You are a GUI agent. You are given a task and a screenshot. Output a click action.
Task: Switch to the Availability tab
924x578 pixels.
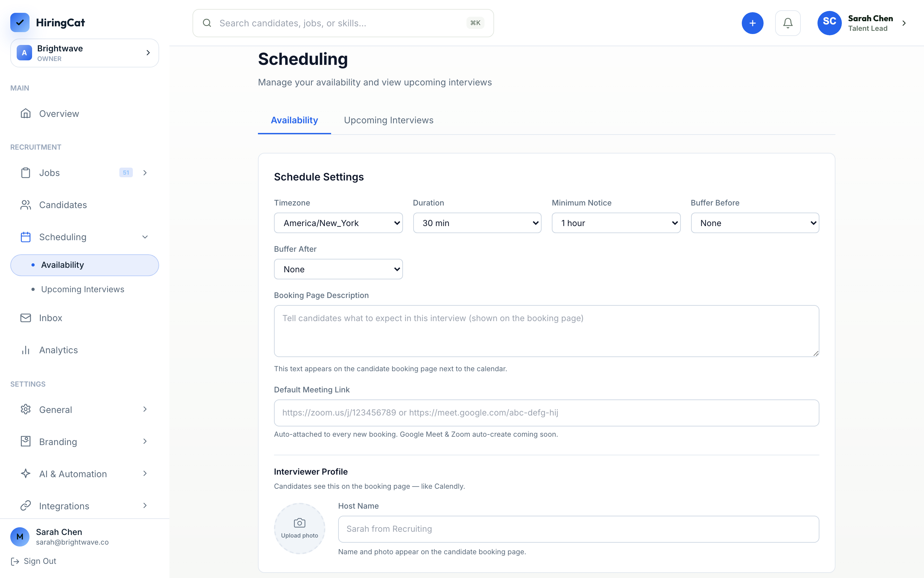pos(294,120)
